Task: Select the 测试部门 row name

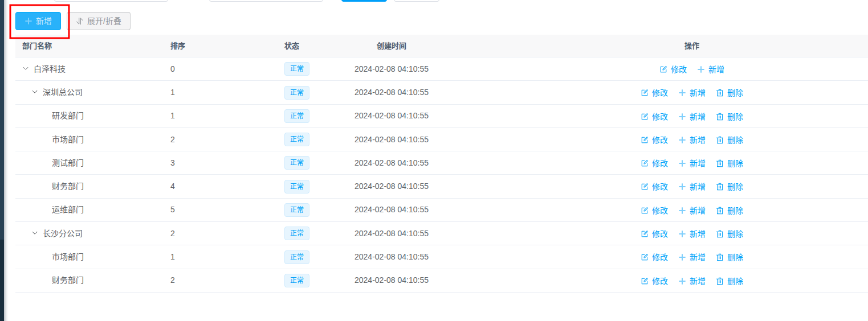Action: pos(68,163)
